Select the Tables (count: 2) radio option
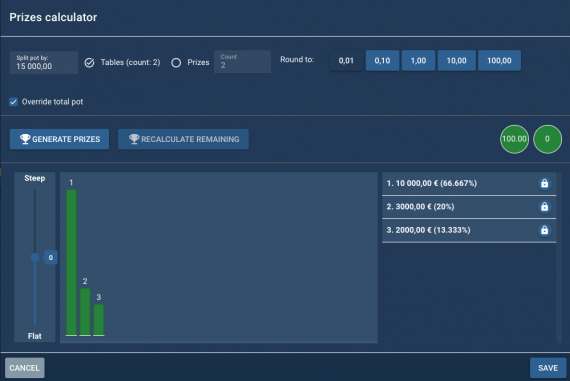 pyautogui.click(x=89, y=63)
